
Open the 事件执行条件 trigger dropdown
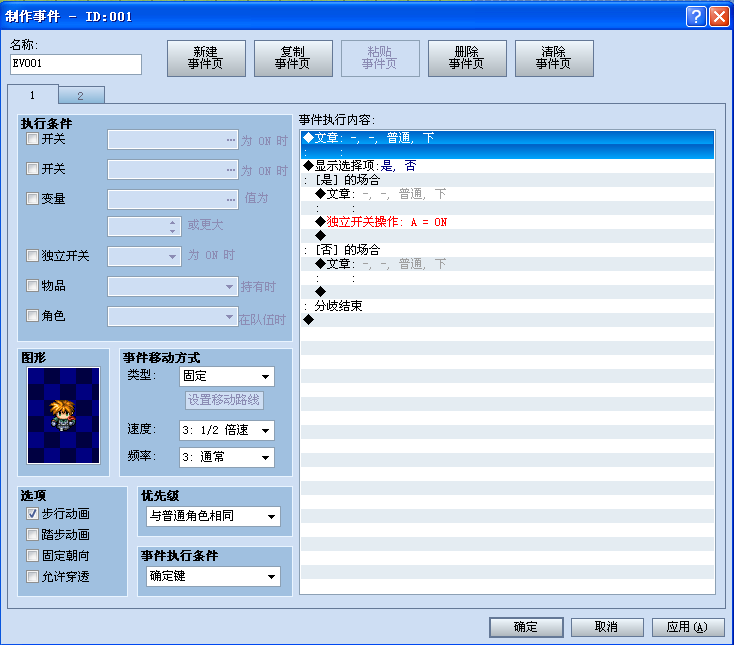(x=213, y=576)
